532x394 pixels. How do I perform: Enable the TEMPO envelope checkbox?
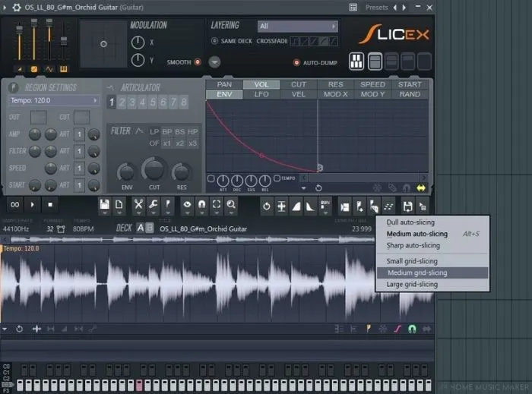pos(277,178)
